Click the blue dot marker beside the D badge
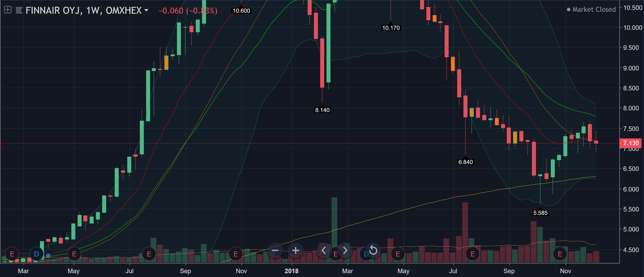The height and width of the screenshot is (277, 644). point(48,255)
